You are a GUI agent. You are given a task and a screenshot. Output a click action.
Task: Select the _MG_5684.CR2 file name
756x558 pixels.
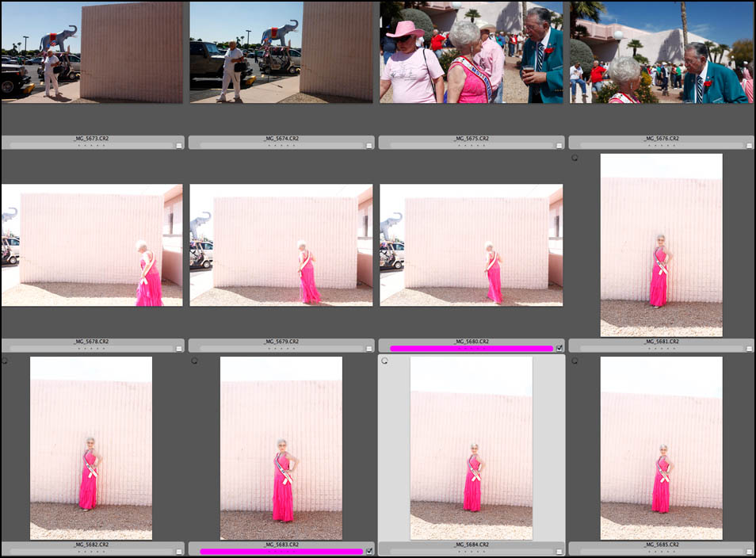click(471, 545)
